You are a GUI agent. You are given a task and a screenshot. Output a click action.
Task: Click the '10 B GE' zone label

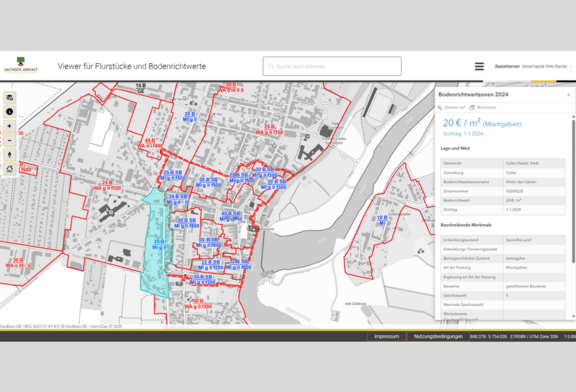pyautogui.click(x=141, y=87)
